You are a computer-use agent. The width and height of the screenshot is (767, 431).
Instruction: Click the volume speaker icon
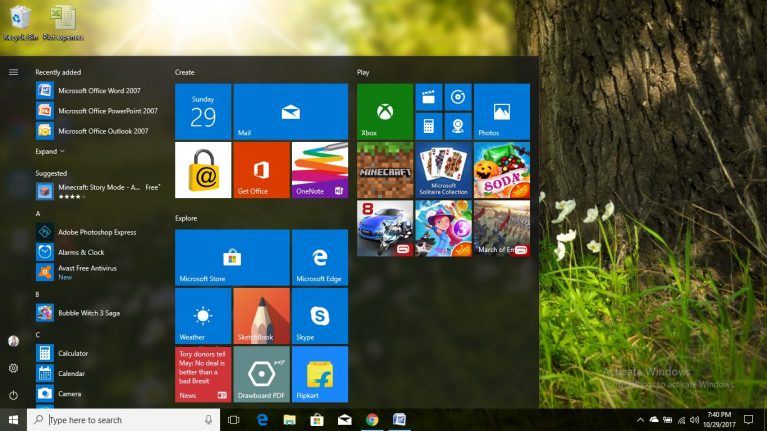point(694,420)
